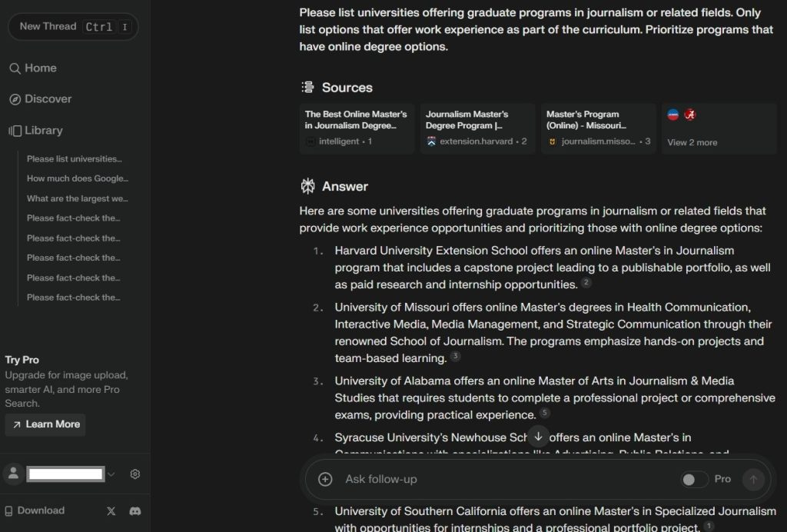Open the Missouri Master's Program source card
Screen dimensions: 787x532
[x=598, y=128]
